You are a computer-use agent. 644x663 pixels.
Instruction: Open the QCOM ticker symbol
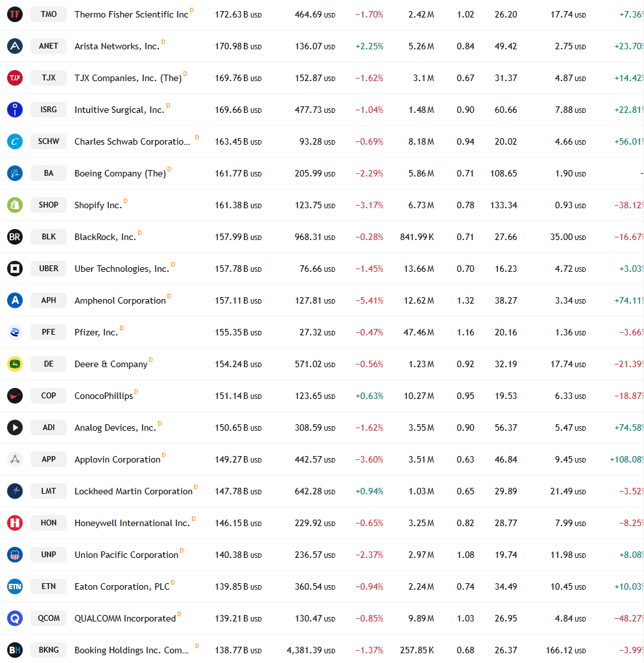point(49,618)
